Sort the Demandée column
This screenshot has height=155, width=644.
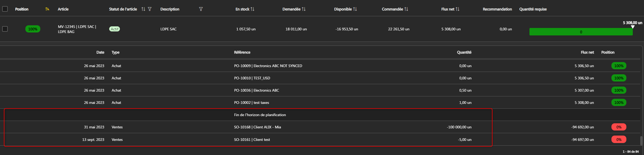tap(304, 9)
